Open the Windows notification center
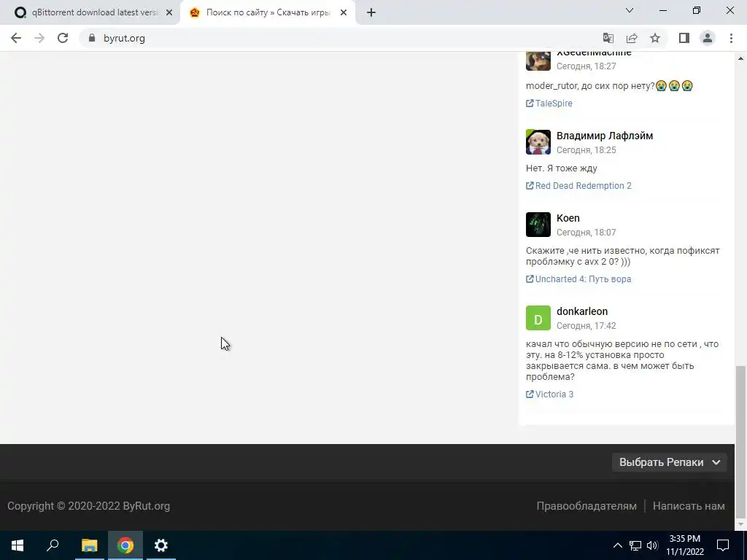The height and width of the screenshot is (560, 747). click(723, 545)
